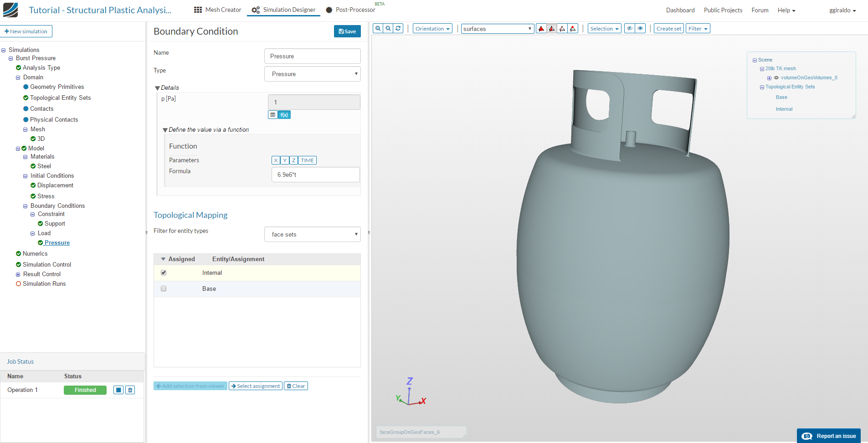
Task: Open Simulation Runs in the tree
Action: coord(44,283)
